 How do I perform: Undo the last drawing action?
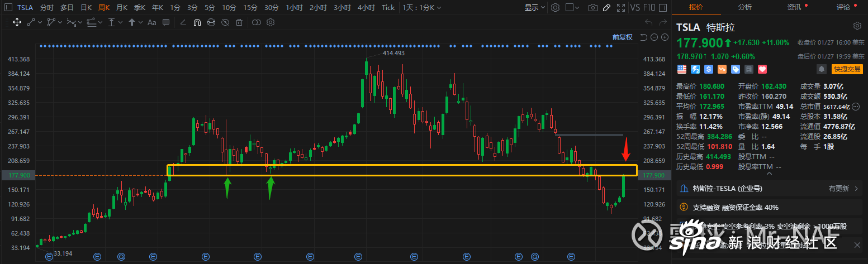click(648, 22)
